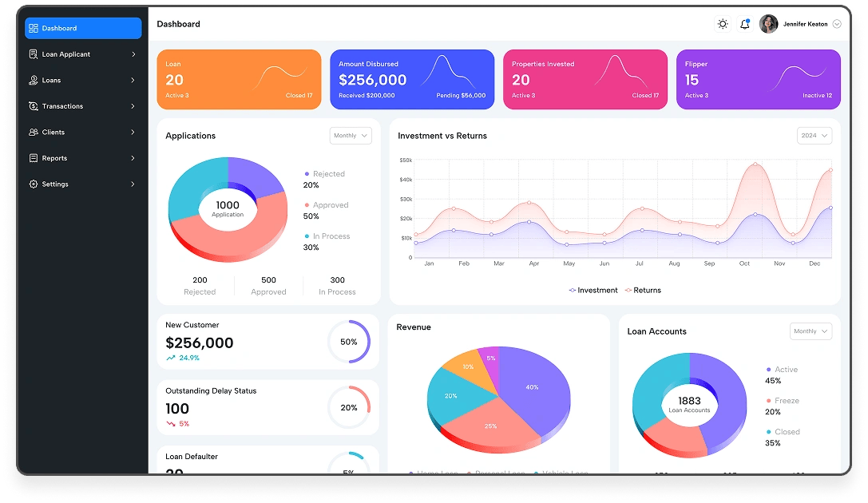The width and height of the screenshot is (868, 503).
Task: Click the Closed legend entry in Loan Accounts
Action: click(783, 432)
